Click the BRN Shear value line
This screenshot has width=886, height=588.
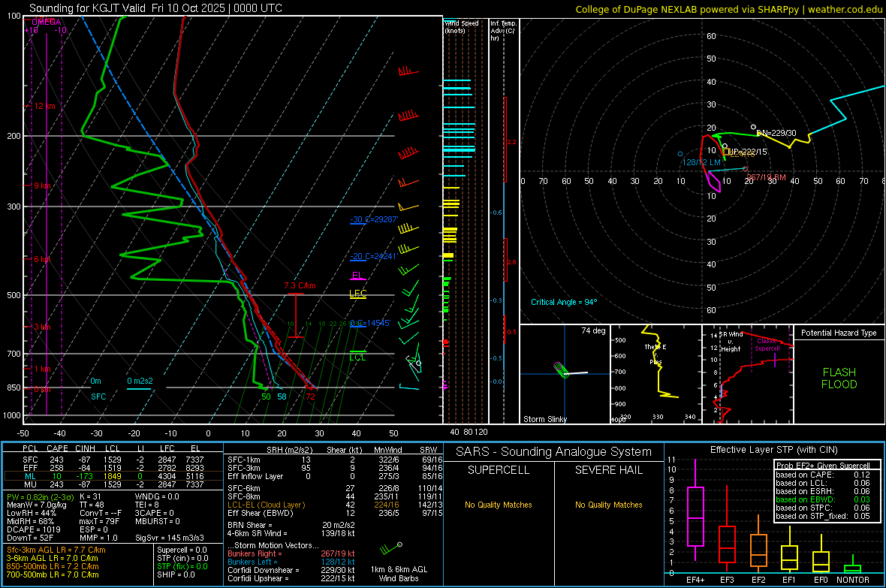click(x=291, y=525)
